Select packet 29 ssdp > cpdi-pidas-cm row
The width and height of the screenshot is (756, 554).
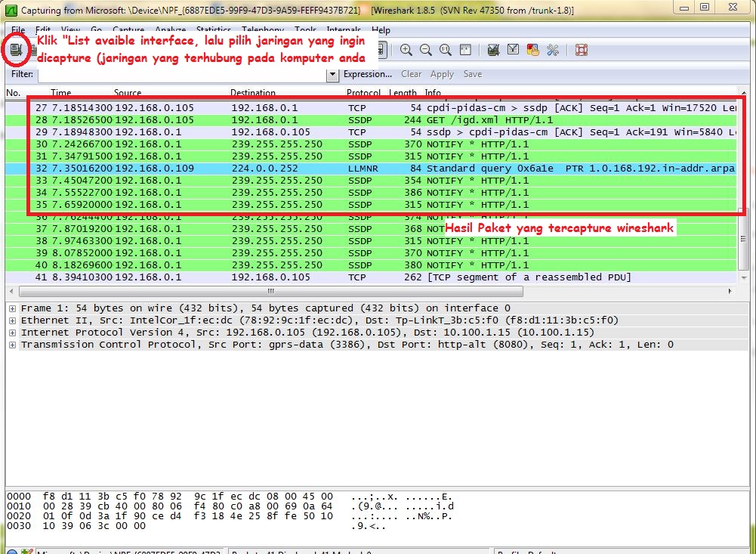pos(371,132)
